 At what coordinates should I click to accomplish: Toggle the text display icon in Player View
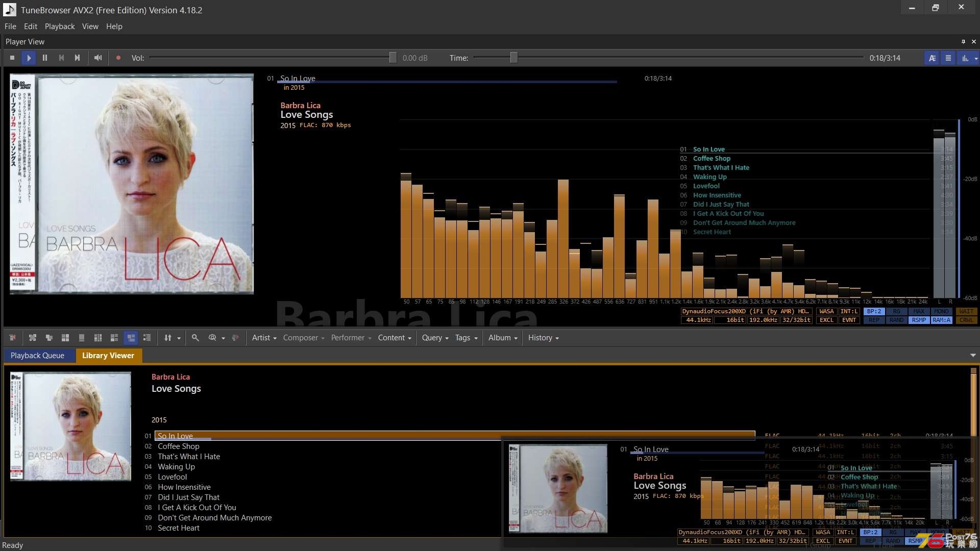(932, 58)
